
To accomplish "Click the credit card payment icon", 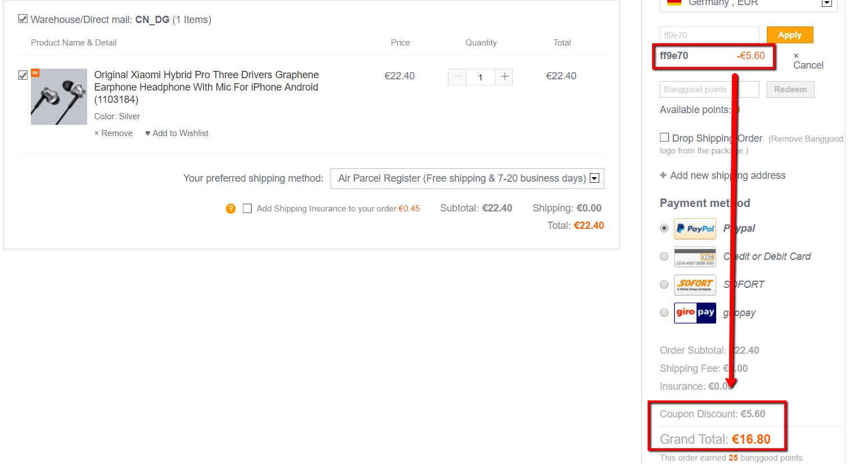I will 695,256.
